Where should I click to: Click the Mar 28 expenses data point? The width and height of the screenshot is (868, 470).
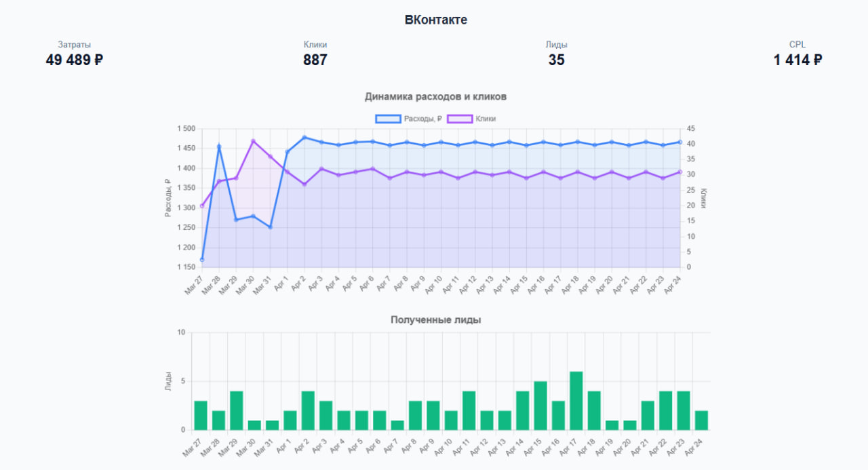click(x=219, y=146)
